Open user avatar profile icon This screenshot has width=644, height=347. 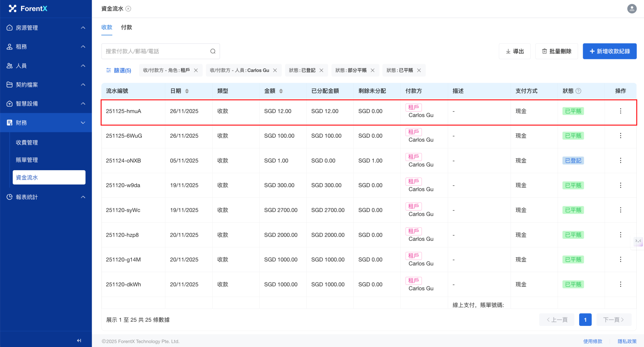[x=632, y=8]
